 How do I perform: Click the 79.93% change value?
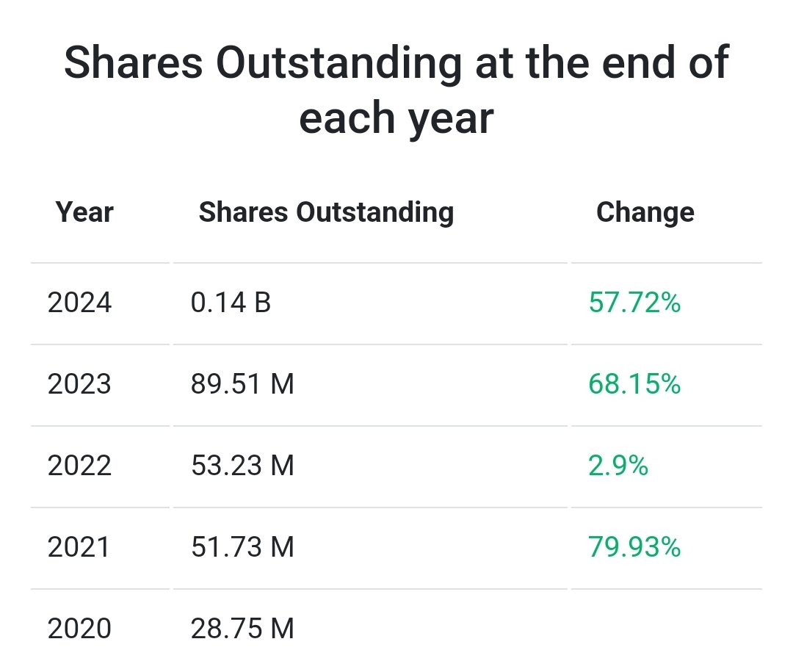634,547
